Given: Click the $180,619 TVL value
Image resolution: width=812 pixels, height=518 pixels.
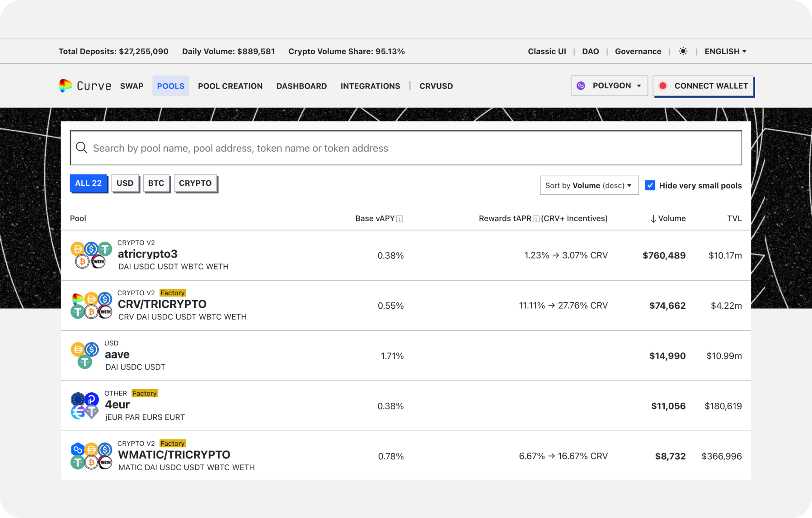Looking at the screenshot, I should pos(723,406).
